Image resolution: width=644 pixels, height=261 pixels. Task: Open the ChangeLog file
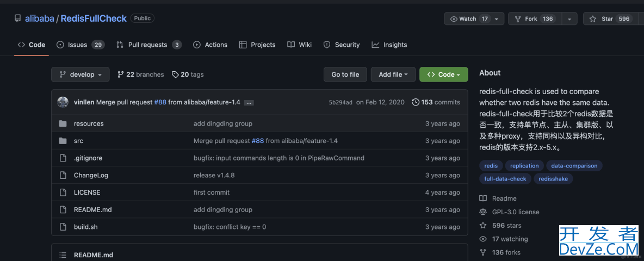[91, 175]
